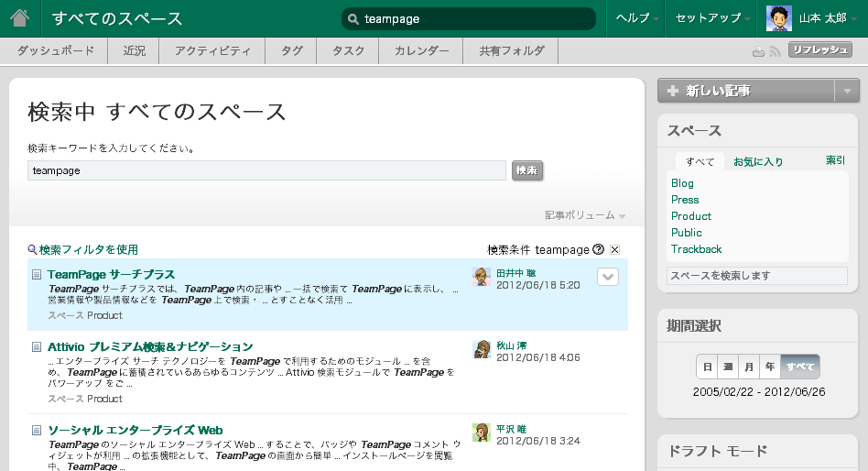This screenshot has width=868, height=471.
Task: Click document icon beside TeamPage サーチプラス
Action: coord(37,274)
